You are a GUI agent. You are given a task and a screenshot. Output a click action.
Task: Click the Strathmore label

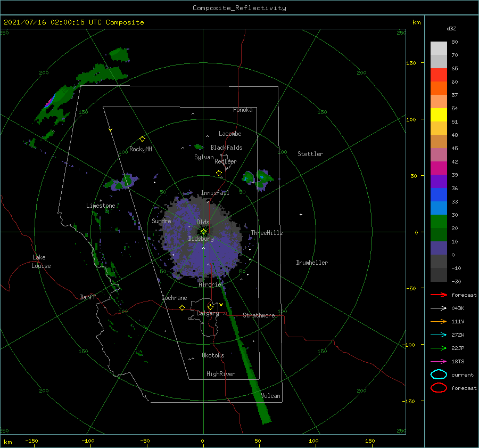[x=259, y=315]
